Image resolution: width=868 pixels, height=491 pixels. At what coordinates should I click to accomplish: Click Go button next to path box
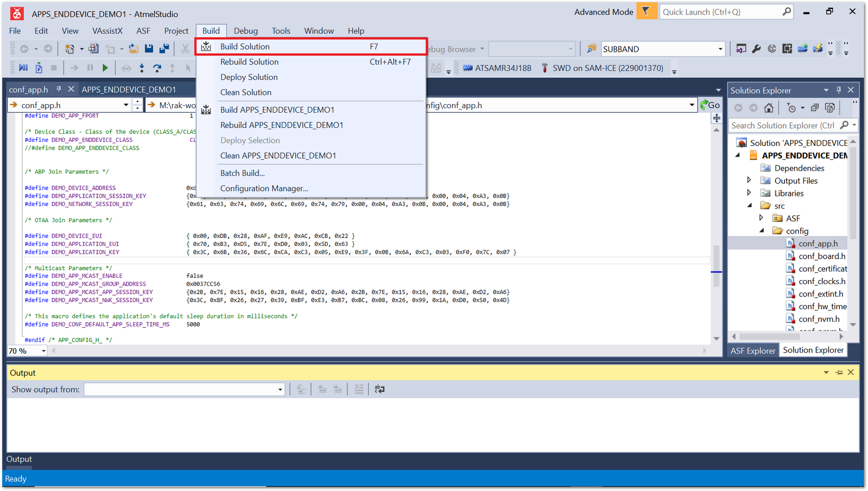[x=710, y=105]
